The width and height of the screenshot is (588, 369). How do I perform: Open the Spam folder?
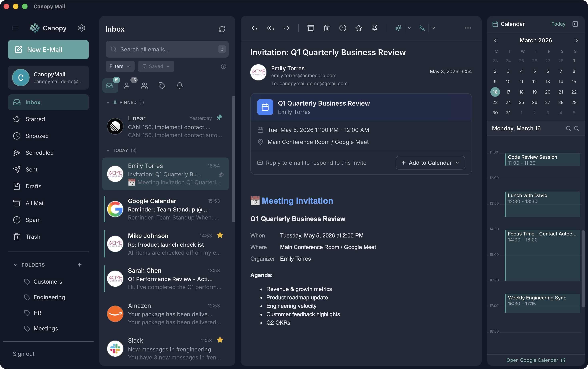coord(48,220)
